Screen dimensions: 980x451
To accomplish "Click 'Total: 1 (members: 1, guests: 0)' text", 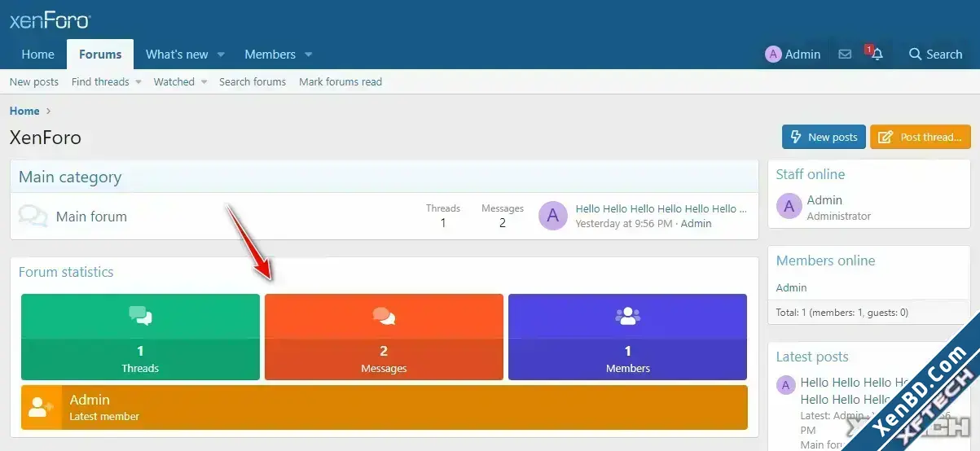I will coord(842,312).
